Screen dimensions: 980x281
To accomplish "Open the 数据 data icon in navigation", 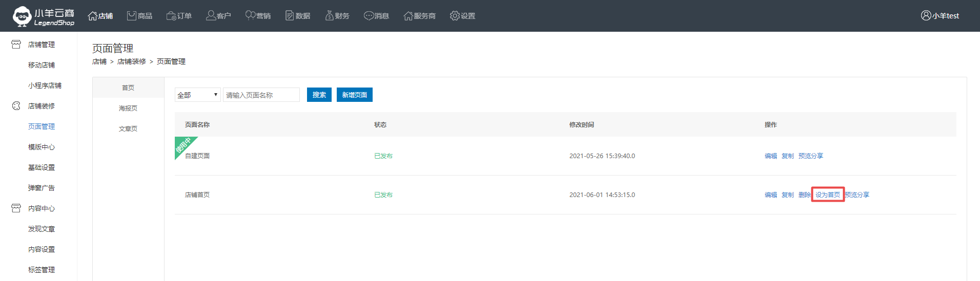I will tap(290, 16).
